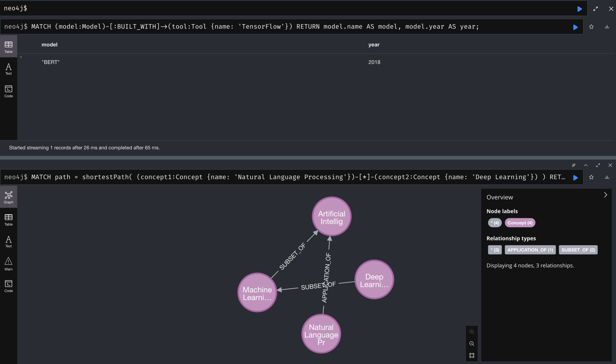The width and height of the screenshot is (616, 364).
Task: Expand the top query editor to fullscreen
Action: click(595, 9)
